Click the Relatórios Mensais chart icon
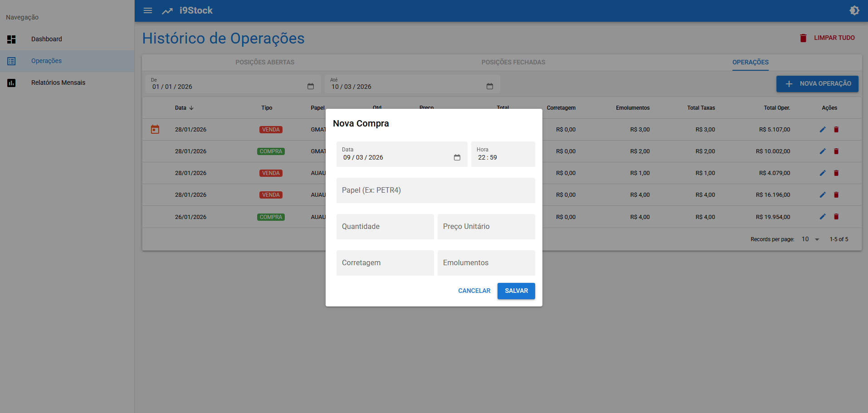The width and height of the screenshot is (868, 413). pos(11,83)
